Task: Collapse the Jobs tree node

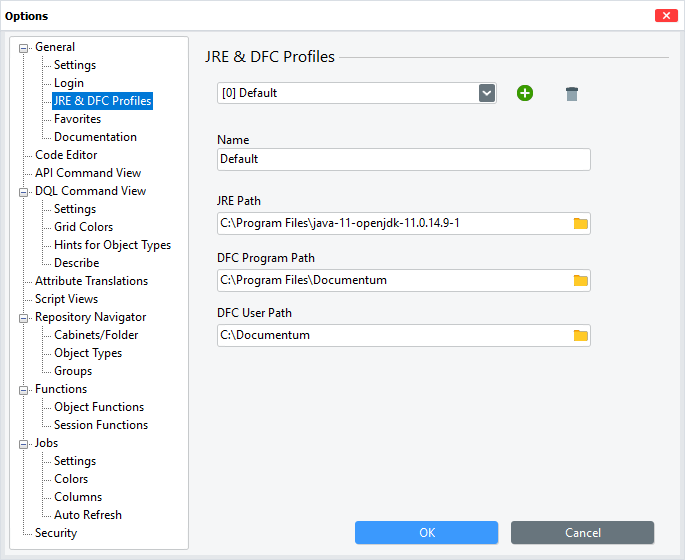Action: click(x=25, y=443)
